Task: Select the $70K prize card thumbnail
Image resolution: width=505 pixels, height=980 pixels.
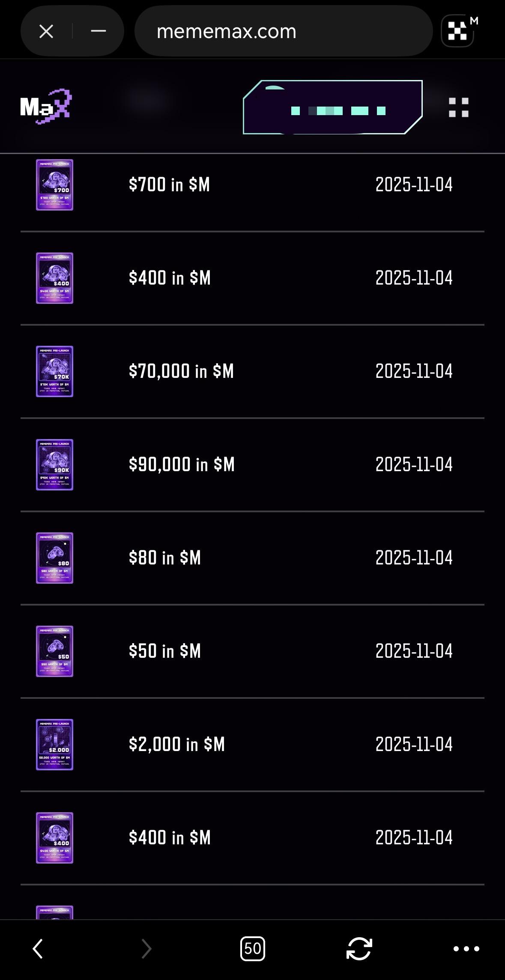Action: (x=54, y=371)
